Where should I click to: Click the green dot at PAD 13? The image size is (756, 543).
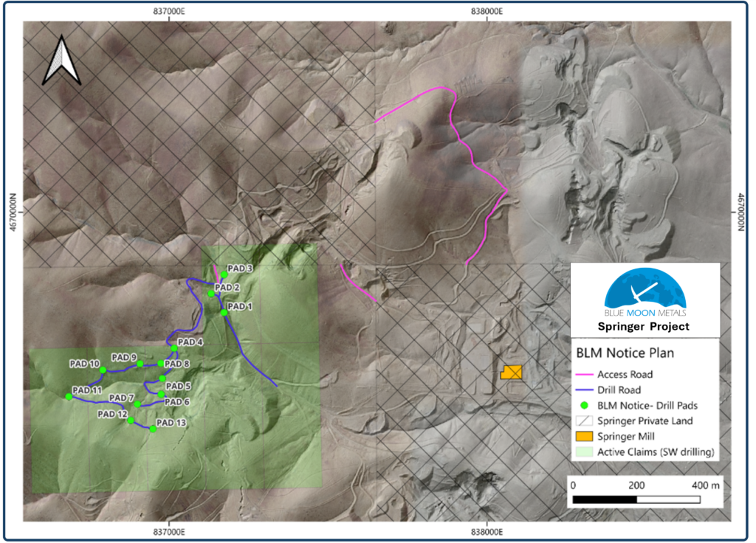pyautogui.click(x=153, y=429)
